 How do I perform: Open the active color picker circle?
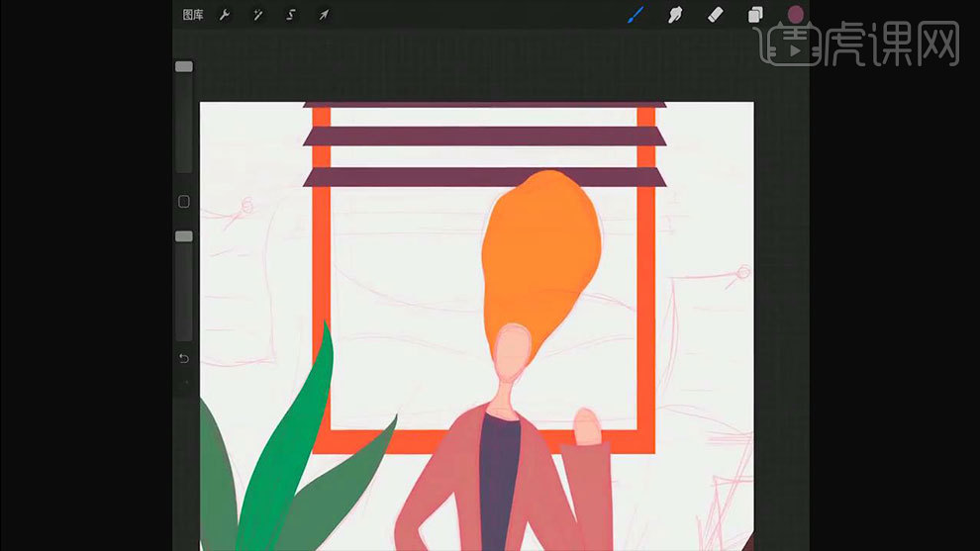tap(795, 15)
